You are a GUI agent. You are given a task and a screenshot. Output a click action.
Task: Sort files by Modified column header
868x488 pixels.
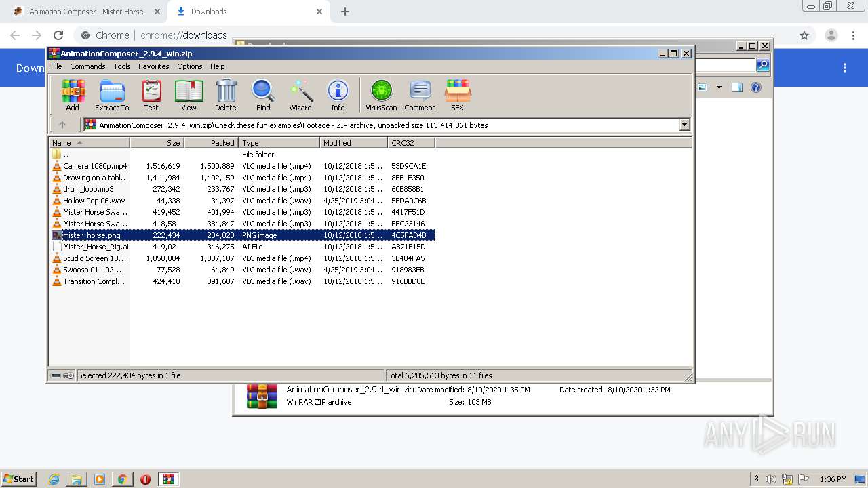[x=353, y=143]
